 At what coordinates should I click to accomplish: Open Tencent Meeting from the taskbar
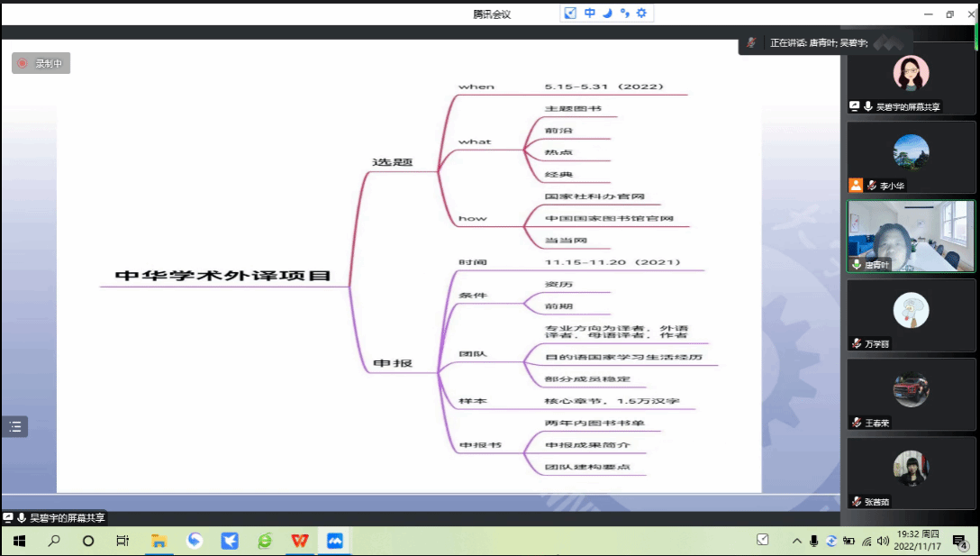pyautogui.click(x=335, y=541)
